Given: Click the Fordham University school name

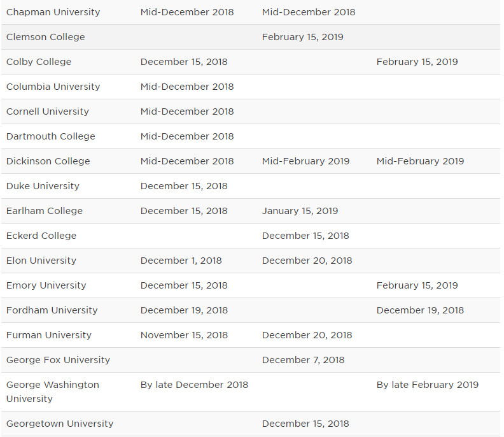Looking at the screenshot, I should coord(52,310).
